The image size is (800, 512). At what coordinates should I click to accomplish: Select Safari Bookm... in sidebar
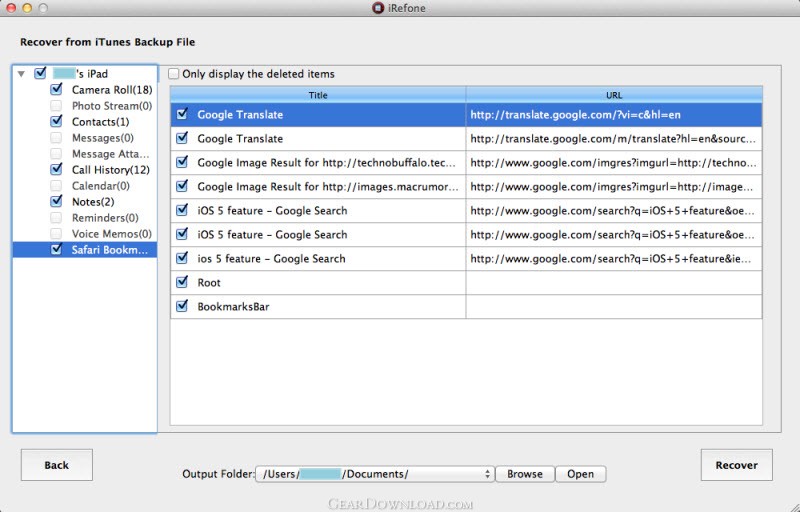coord(110,250)
